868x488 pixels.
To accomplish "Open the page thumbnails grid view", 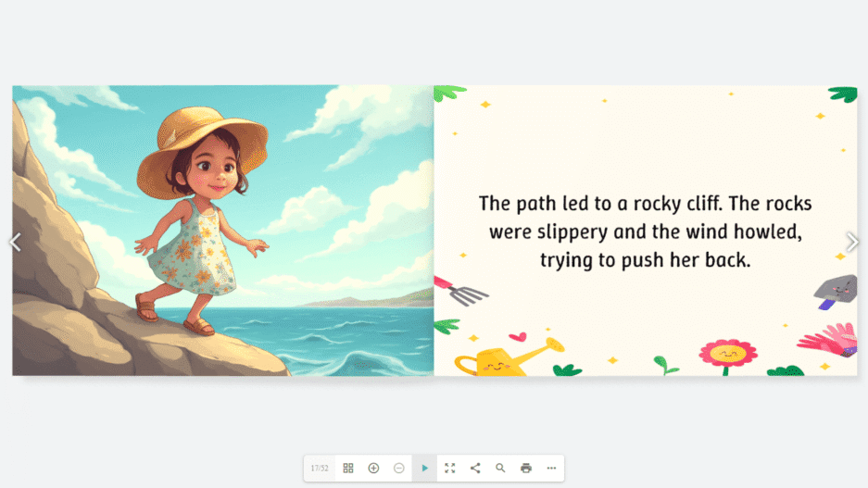I will click(x=348, y=468).
